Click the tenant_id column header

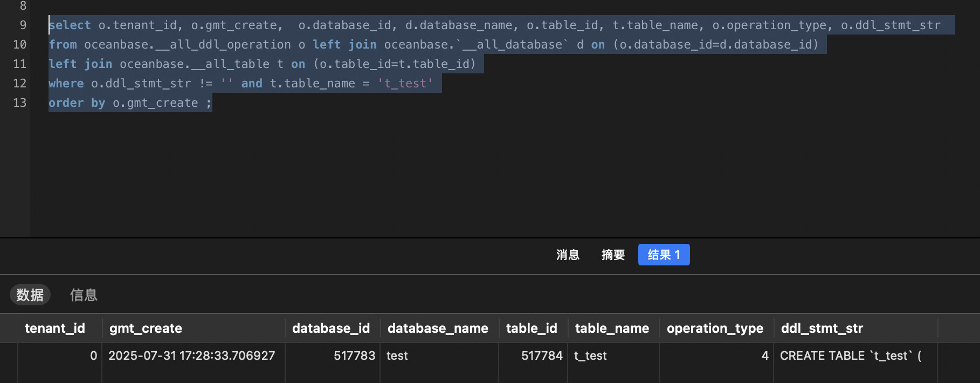(55, 329)
